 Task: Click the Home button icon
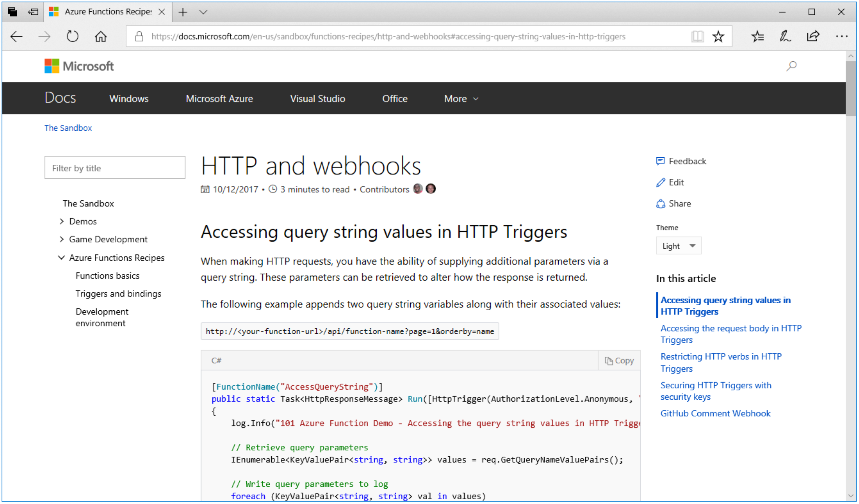click(x=101, y=36)
